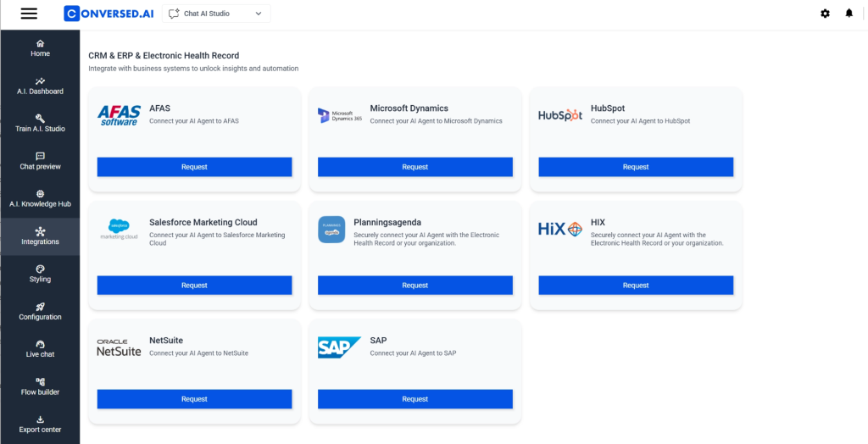This screenshot has height=444, width=868.
Task: Click the 'Microsoft Dynamics' card title
Action: point(409,108)
